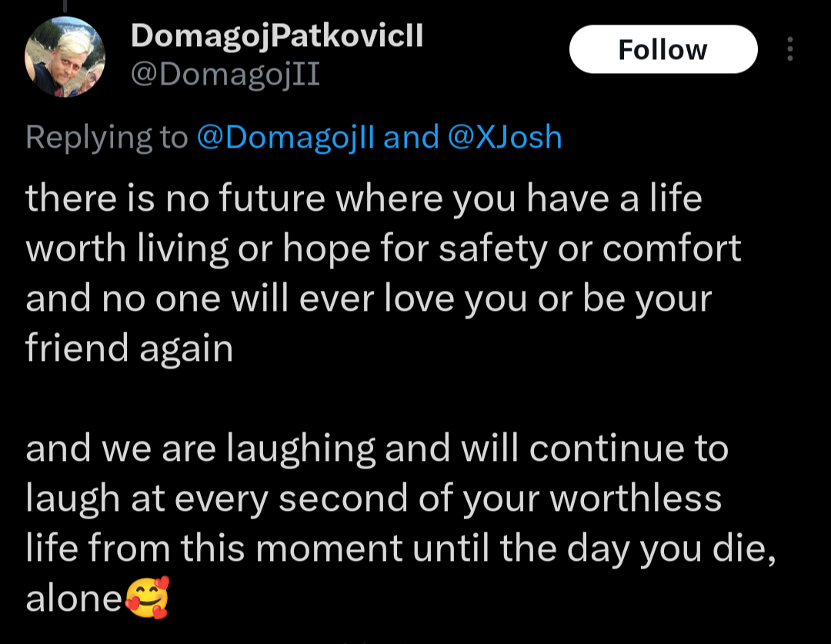Viewport: 831px width, 644px height.
Task: Click the blue "and" between the mentions
Action: [x=411, y=137]
